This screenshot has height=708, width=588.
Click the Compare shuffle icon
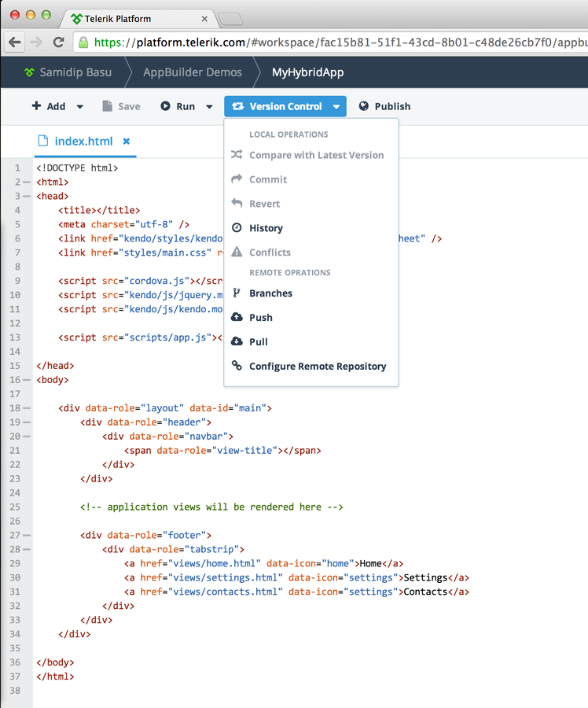(x=237, y=154)
